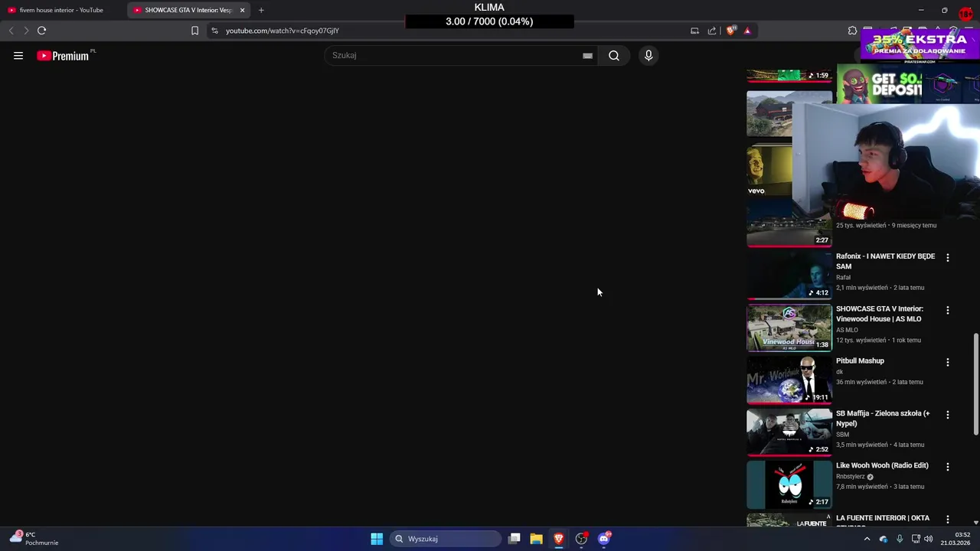The height and width of the screenshot is (551, 980).
Task: Click the 35% EKSTRA premia banner
Action: [x=920, y=44]
